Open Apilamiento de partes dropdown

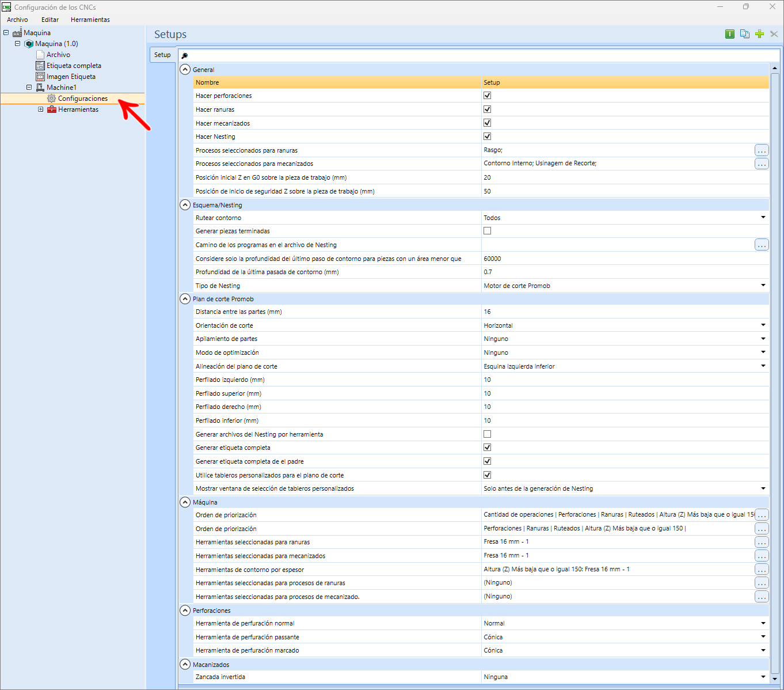(x=763, y=339)
